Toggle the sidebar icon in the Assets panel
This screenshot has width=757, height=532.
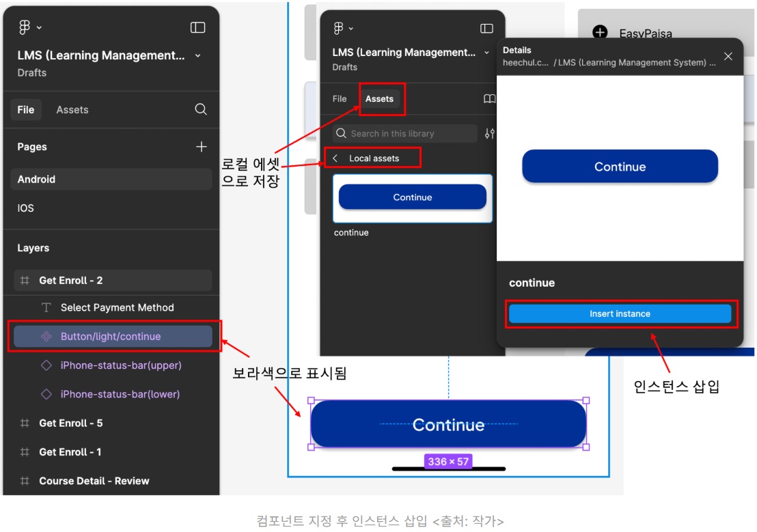click(x=486, y=29)
